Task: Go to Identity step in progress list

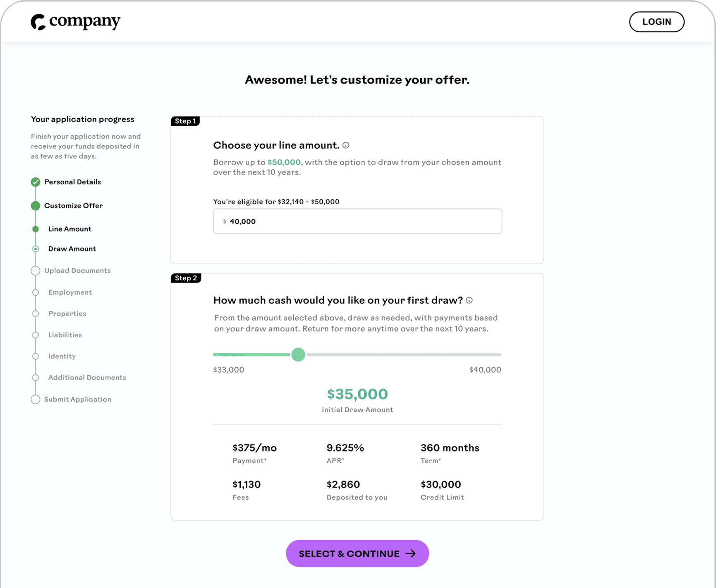Action: pyautogui.click(x=62, y=356)
